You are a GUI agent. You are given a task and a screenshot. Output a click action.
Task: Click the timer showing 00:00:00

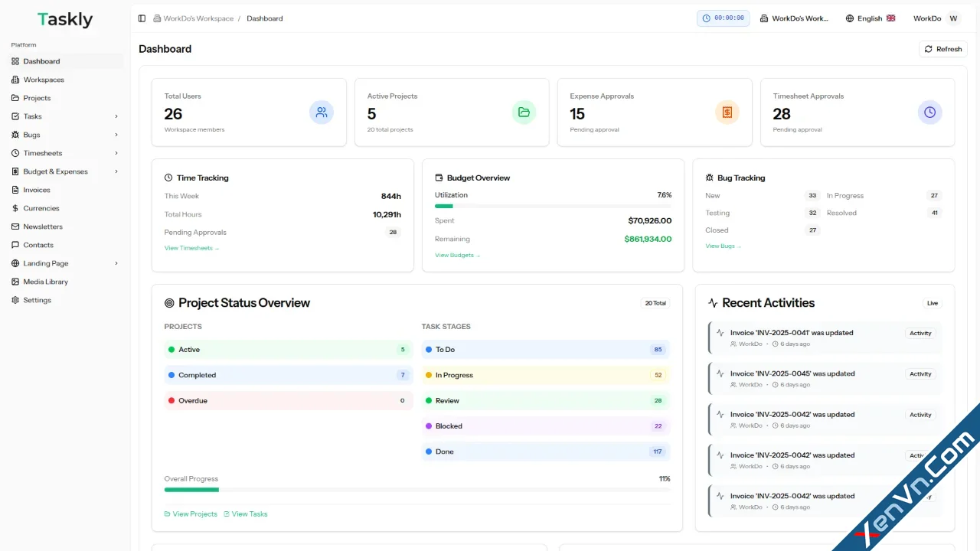(x=723, y=18)
